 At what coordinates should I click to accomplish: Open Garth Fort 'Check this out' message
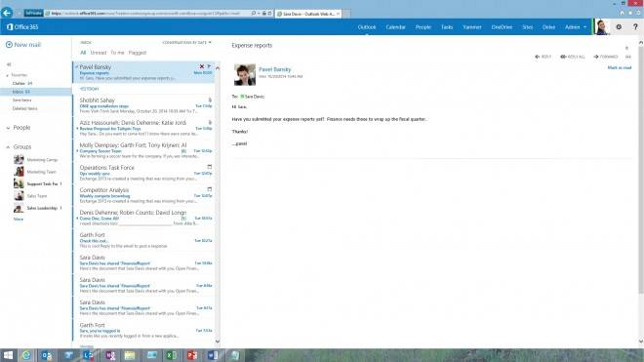143,240
